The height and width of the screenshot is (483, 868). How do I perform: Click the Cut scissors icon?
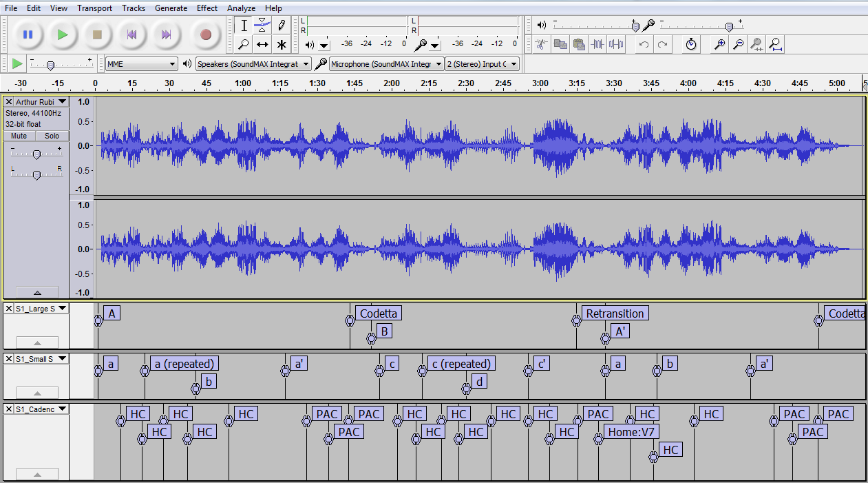[542, 44]
